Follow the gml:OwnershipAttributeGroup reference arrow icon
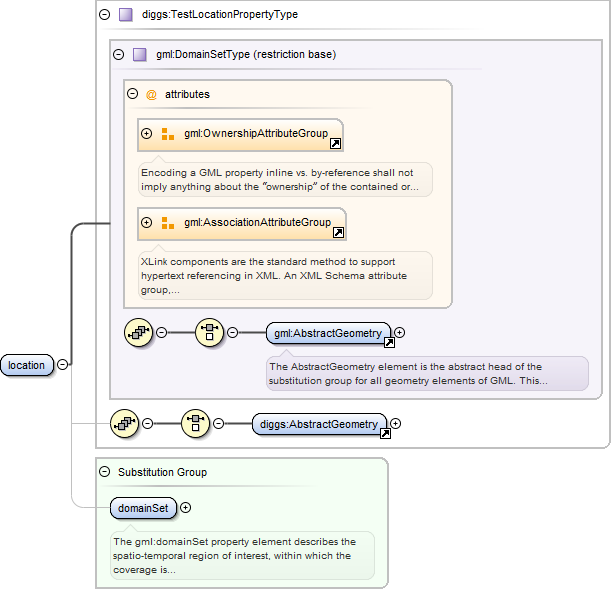The width and height of the screenshot is (612, 590). 336,144
